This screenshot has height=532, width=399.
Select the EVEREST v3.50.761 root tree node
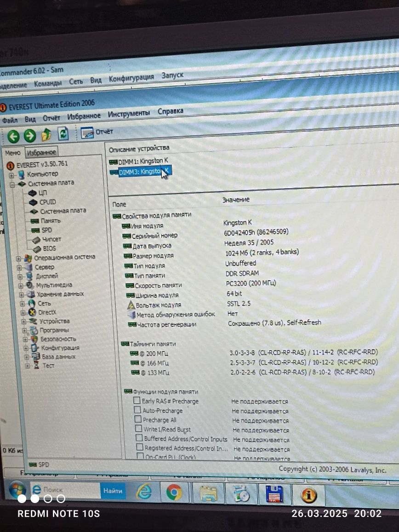click(42, 164)
